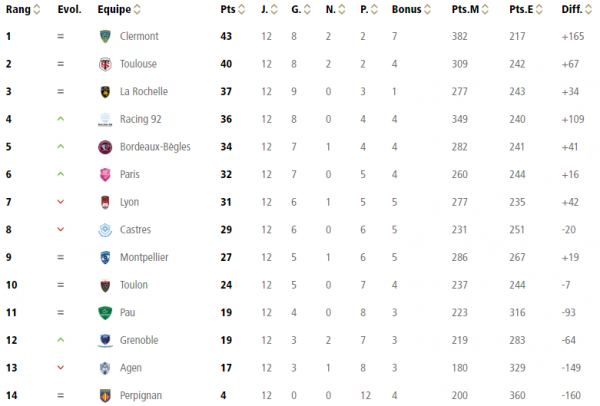Sort the table by Rang arrows
This screenshot has height=406, width=600.
coord(37,9)
